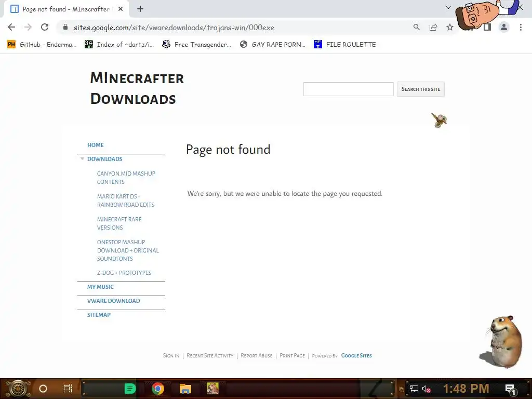
Task: Focus the site search text box
Action: pos(349,89)
